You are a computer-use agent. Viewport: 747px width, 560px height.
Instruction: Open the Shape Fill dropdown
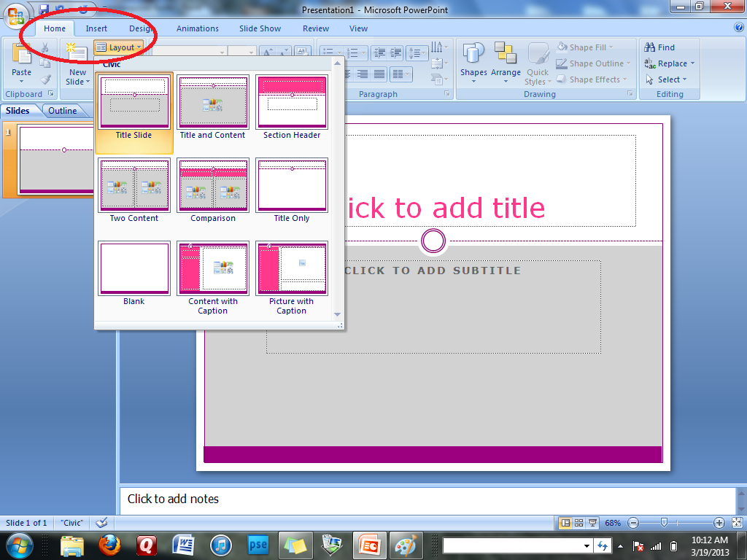(585, 47)
